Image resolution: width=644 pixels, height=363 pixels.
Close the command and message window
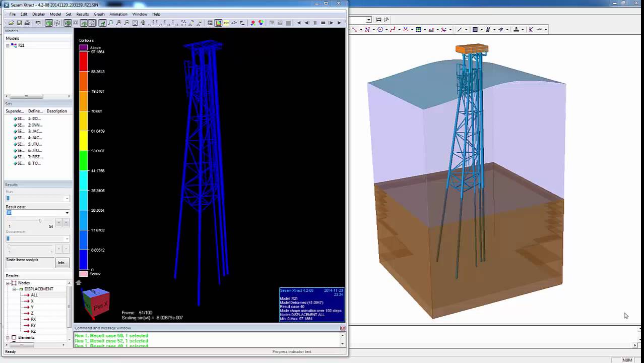[x=343, y=328]
